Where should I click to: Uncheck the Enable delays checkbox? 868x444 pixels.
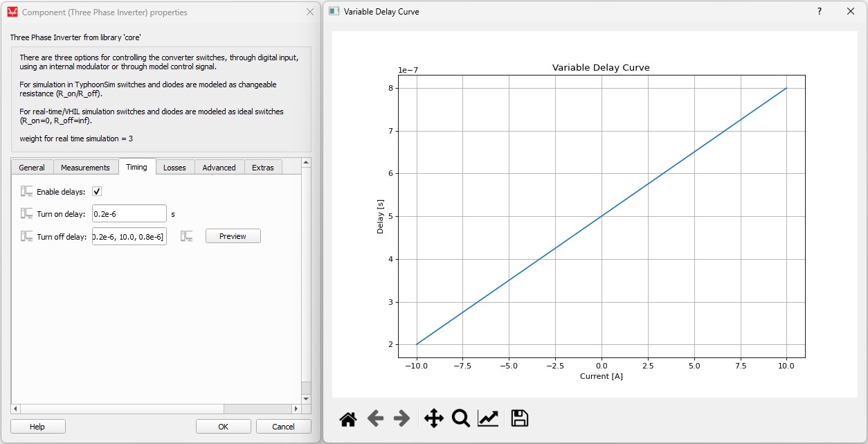point(97,191)
